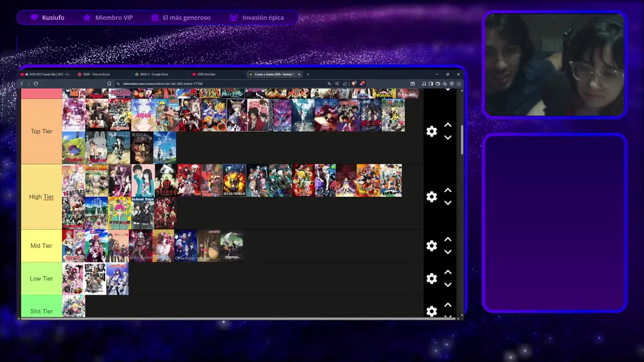644x362 pixels.
Task: Select the School Days anime thumbnail
Action: click(x=143, y=213)
